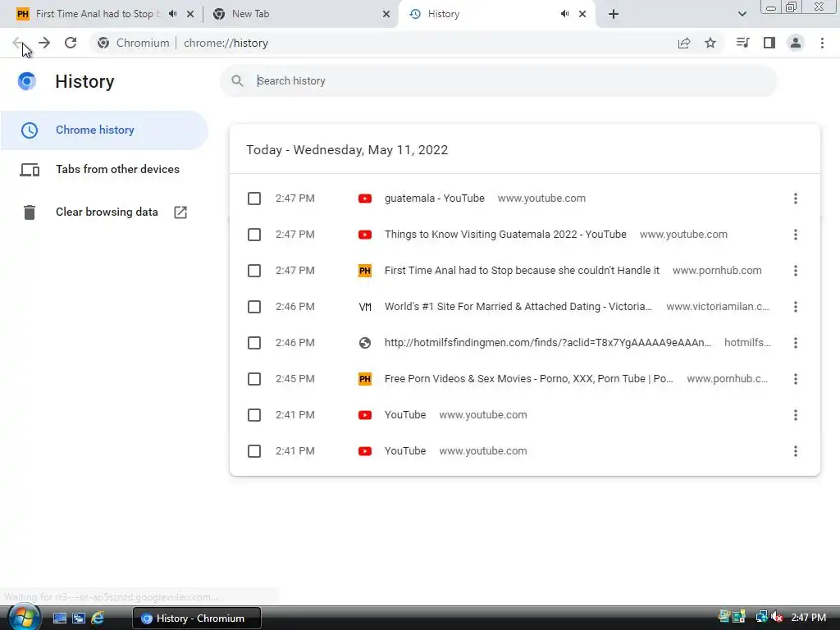840x630 pixels.
Task: Click the YouTube favicon of the guatemala entry
Action: pos(365,199)
